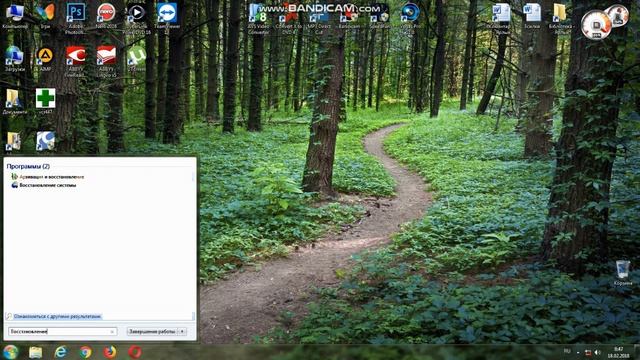This screenshot has height=360, width=640.
Task: Open the Computer desktop icon
Action: point(15,16)
